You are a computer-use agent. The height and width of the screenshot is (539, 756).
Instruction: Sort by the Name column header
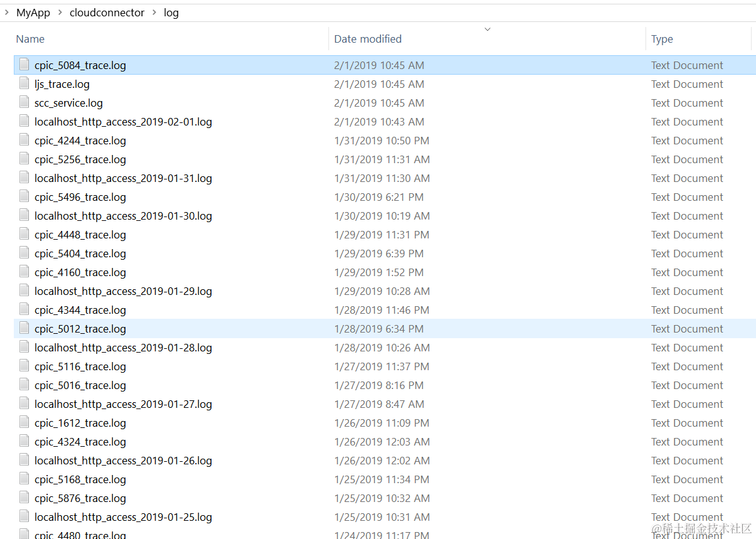[30, 39]
